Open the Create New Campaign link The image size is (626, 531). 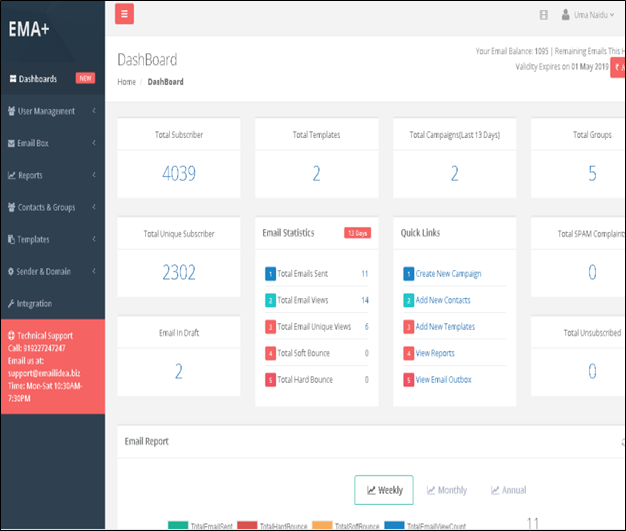448,274
